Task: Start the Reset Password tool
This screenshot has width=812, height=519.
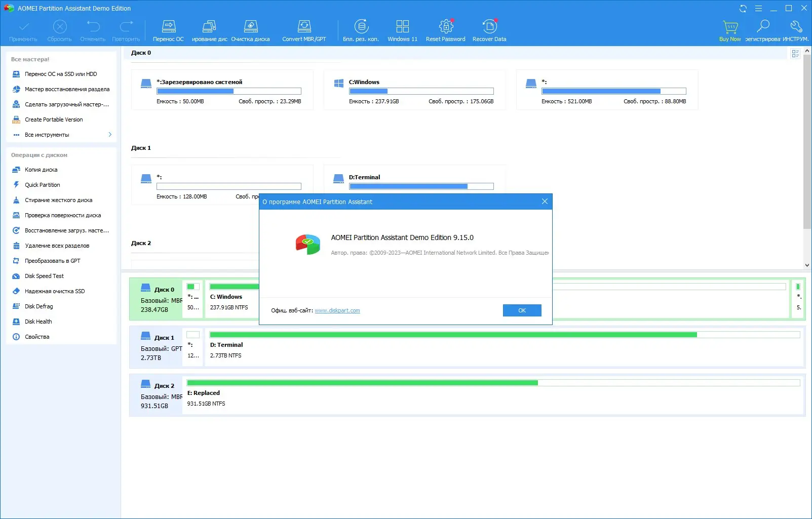Action: tap(445, 30)
